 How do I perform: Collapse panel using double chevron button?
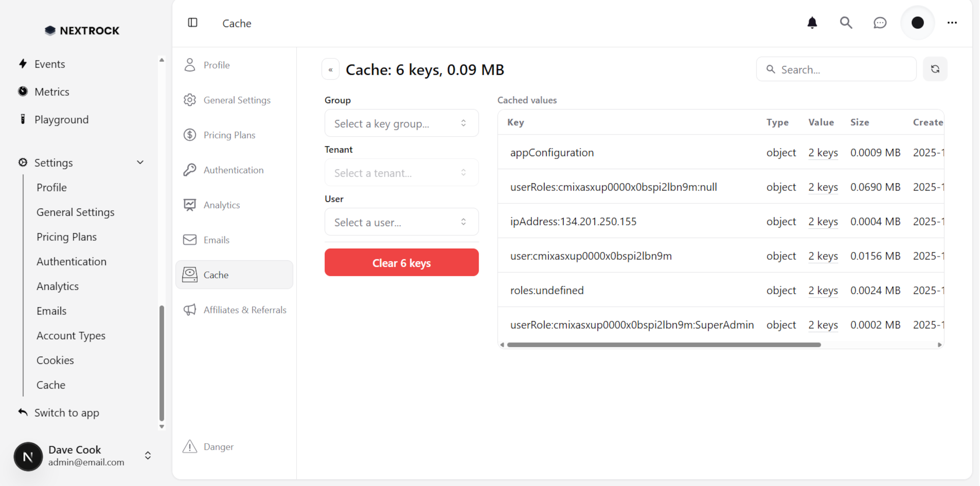click(x=330, y=70)
